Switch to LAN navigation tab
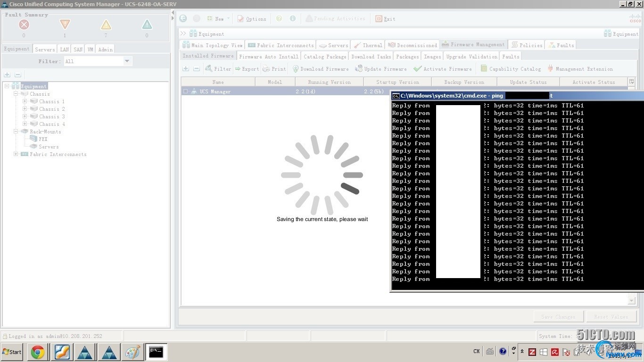 pyautogui.click(x=65, y=49)
